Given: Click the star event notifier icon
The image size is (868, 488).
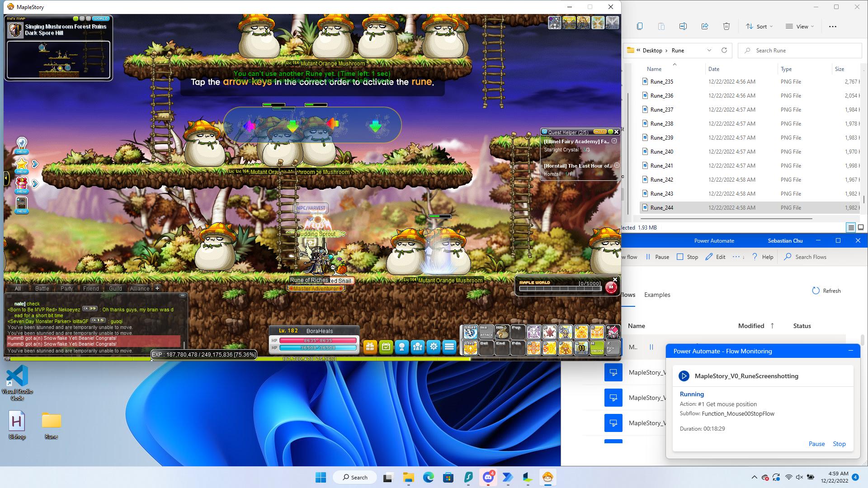Looking at the screenshot, I should 22,165.
